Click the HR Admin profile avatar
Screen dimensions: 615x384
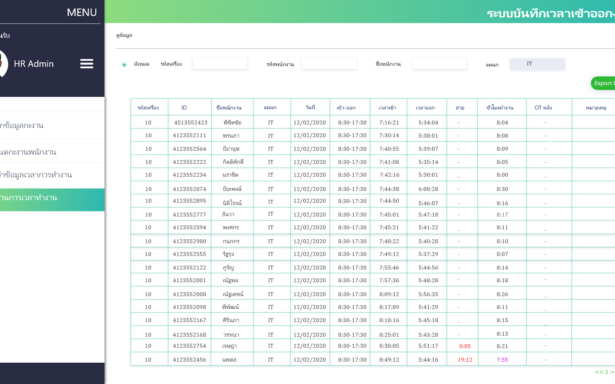point(4,64)
